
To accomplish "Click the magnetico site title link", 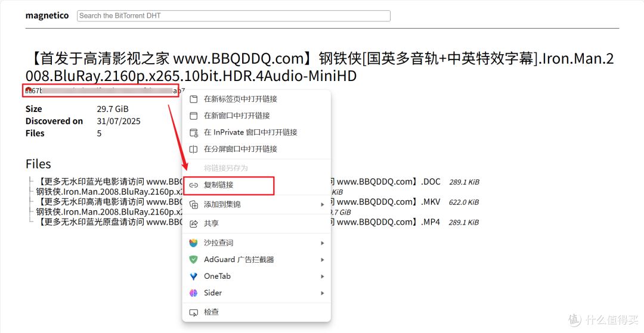I will pyautogui.click(x=47, y=15).
